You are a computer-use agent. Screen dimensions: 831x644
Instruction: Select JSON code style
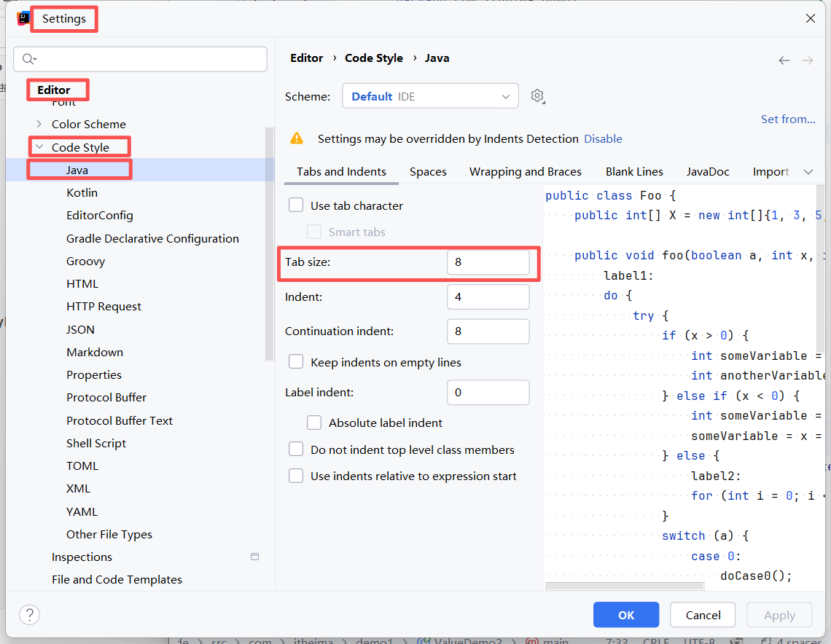[81, 329]
